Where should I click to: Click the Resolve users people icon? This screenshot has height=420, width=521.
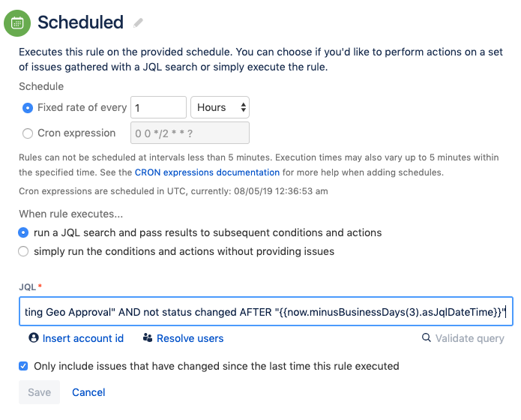click(147, 338)
